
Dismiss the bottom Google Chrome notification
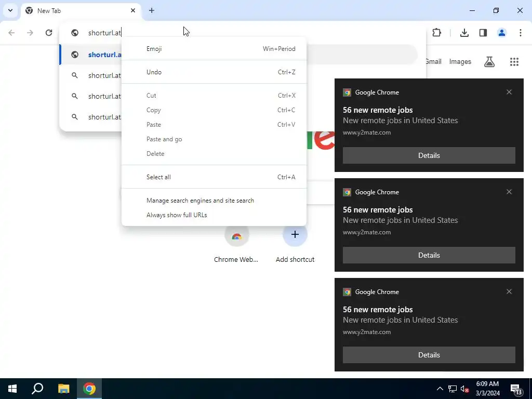(x=509, y=291)
